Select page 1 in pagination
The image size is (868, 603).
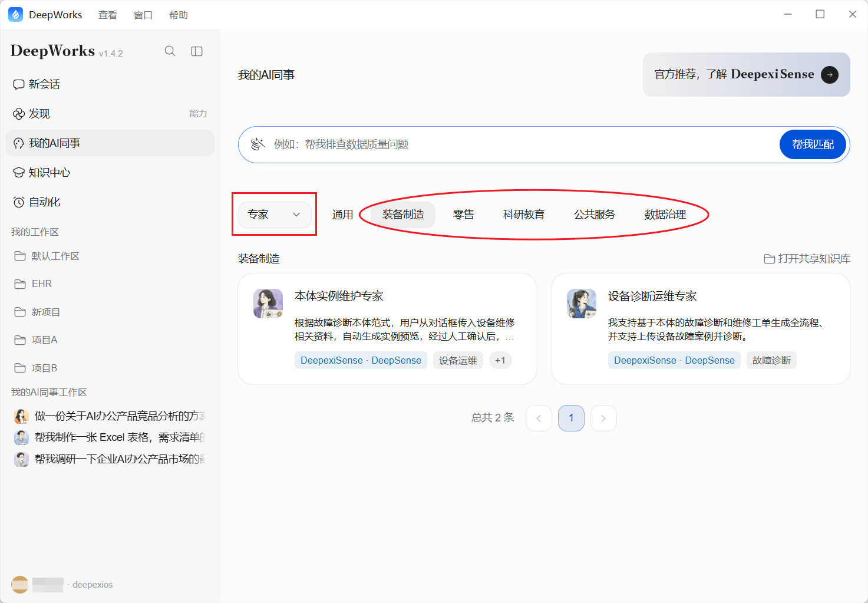571,419
